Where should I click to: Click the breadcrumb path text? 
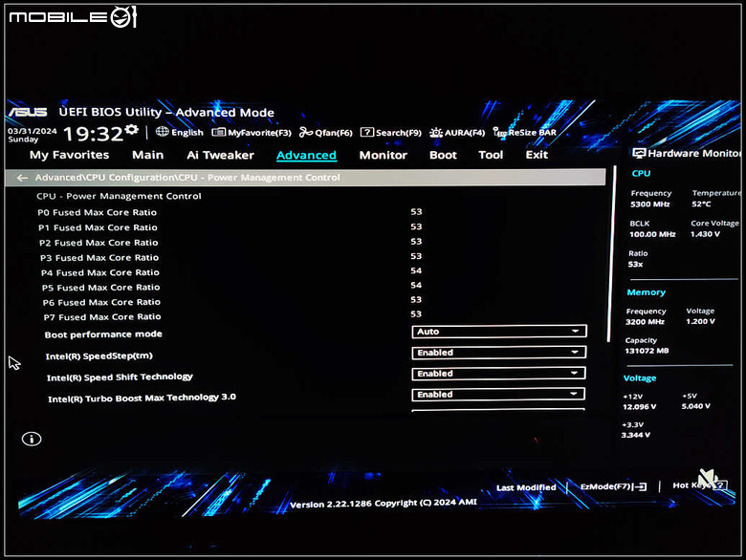click(187, 178)
